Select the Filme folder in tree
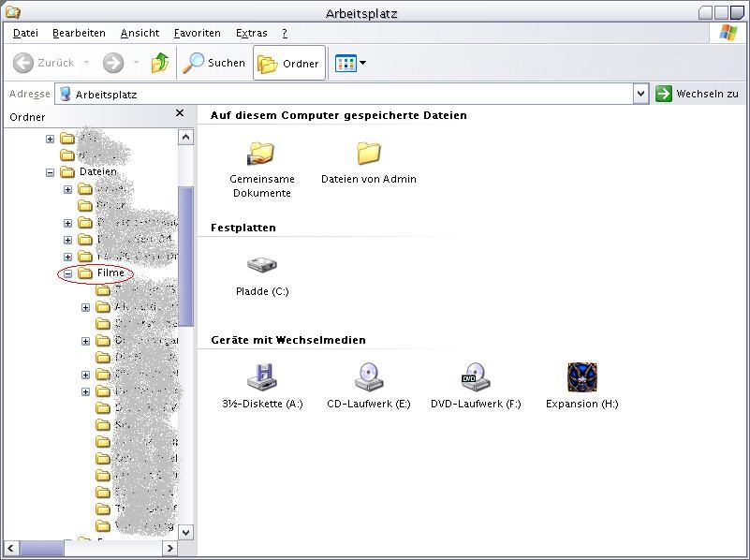 point(101,273)
